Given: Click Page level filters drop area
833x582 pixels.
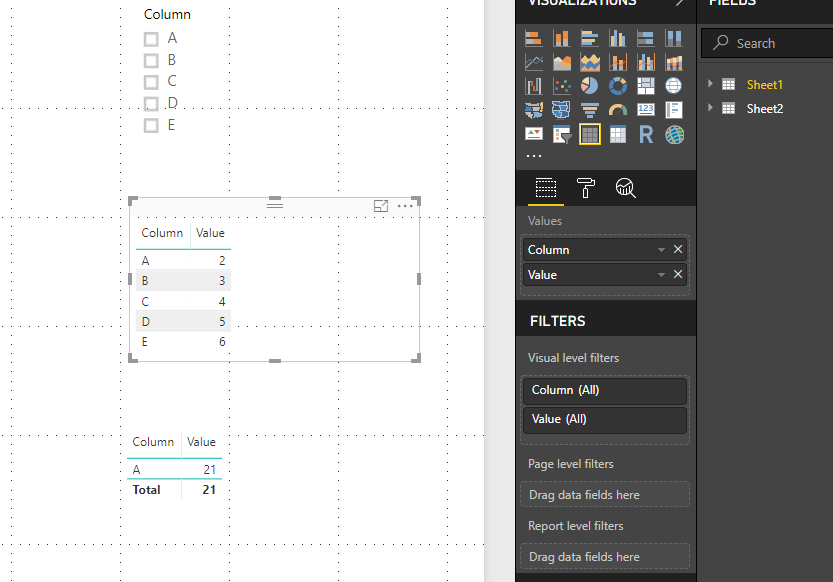Looking at the screenshot, I should pyautogui.click(x=605, y=494).
